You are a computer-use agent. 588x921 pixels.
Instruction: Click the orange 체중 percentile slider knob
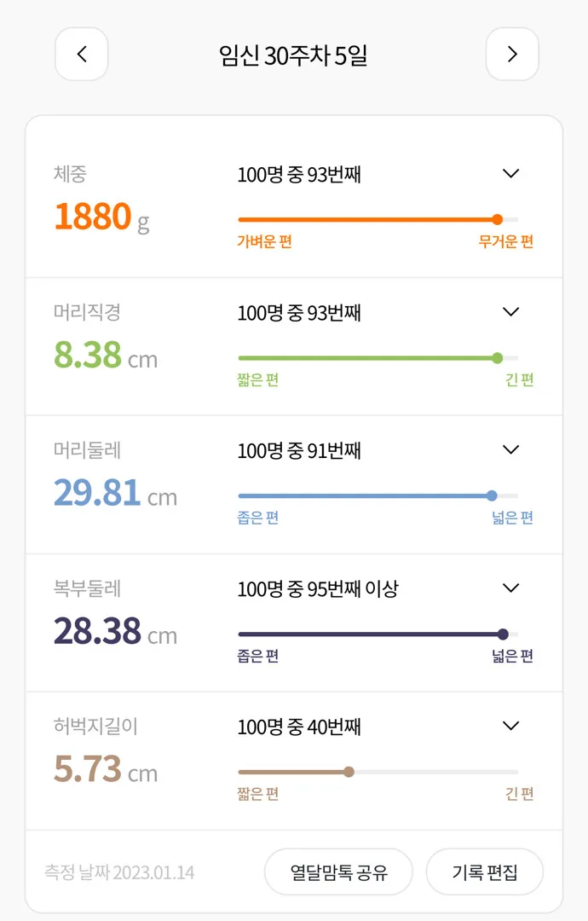click(497, 220)
